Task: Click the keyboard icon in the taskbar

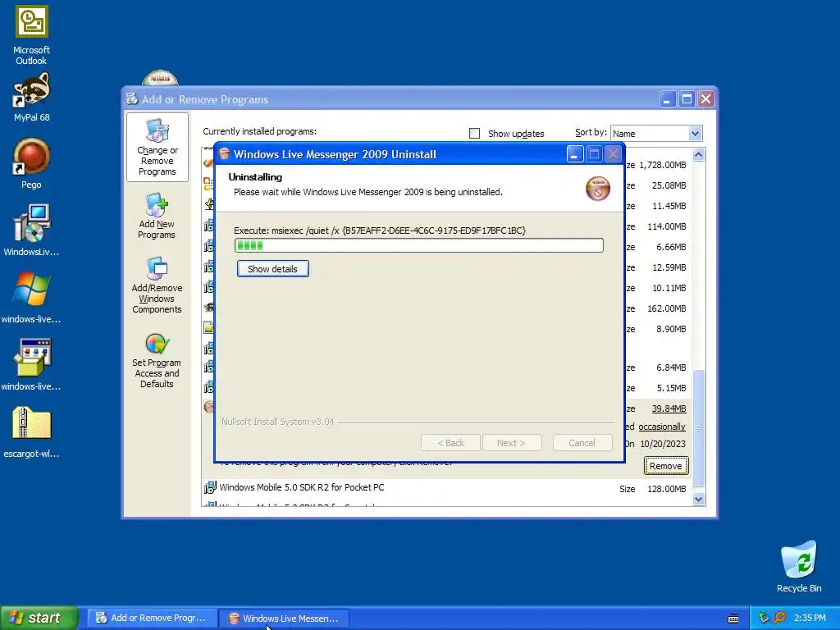Action: coord(733,619)
